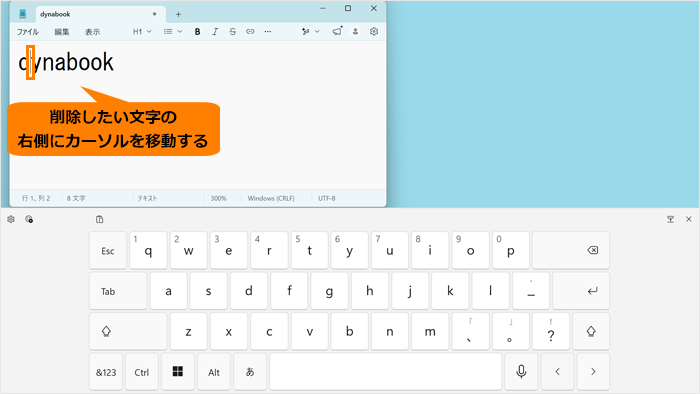Add a new tab with plus button

178,14
